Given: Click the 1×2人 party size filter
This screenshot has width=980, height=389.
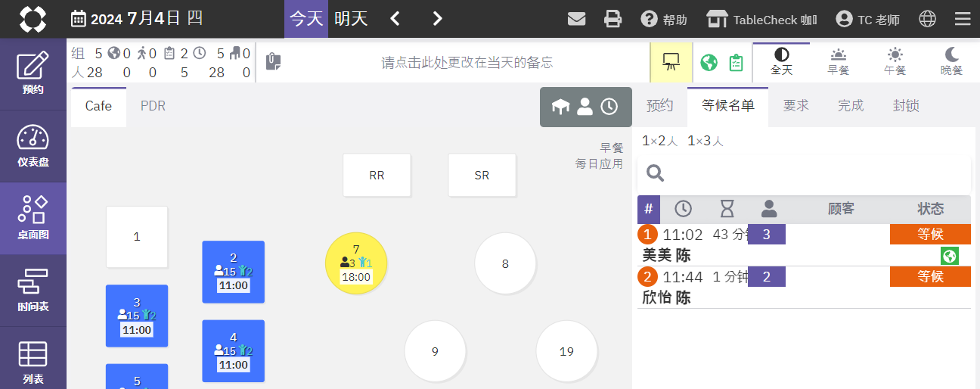Looking at the screenshot, I should click(660, 141).
